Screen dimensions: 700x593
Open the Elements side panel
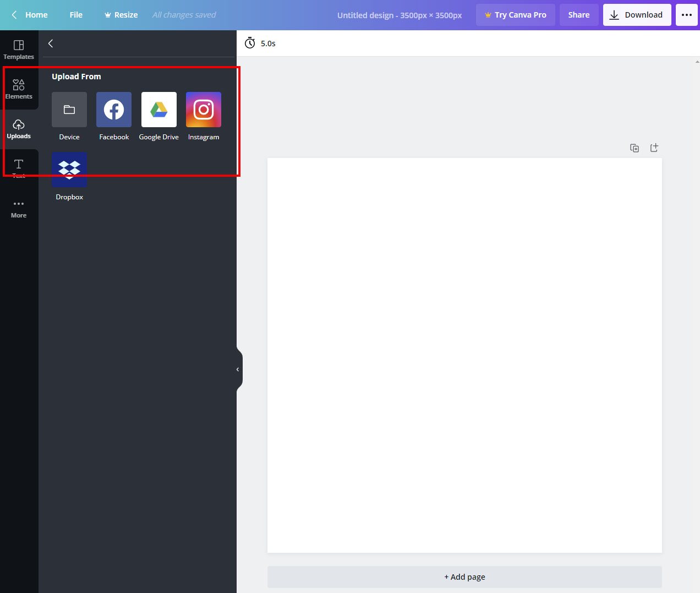pos(19,89)
